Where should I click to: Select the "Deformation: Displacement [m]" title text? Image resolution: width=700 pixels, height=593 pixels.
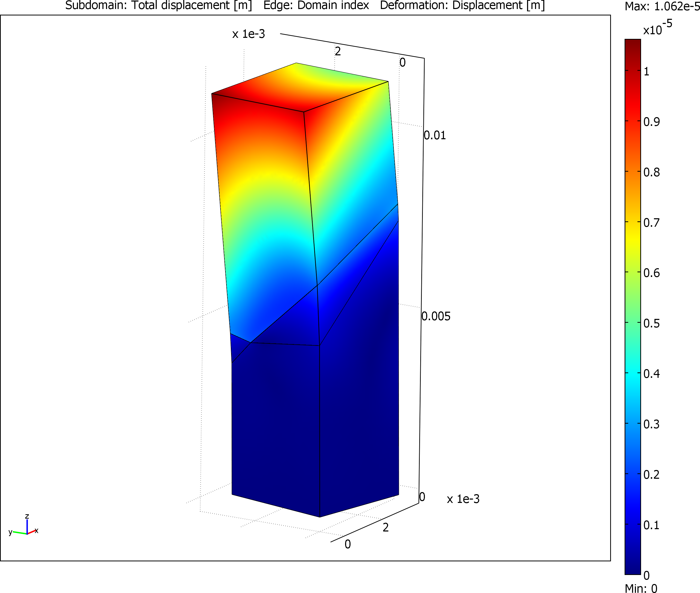(462, 5)
